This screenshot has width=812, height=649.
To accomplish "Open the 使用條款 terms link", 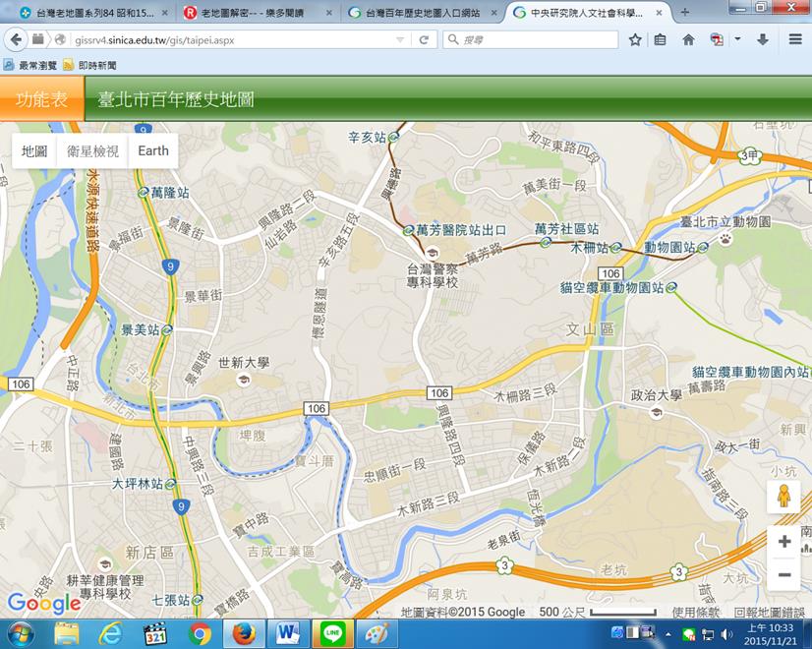I will tap(695, 613).
